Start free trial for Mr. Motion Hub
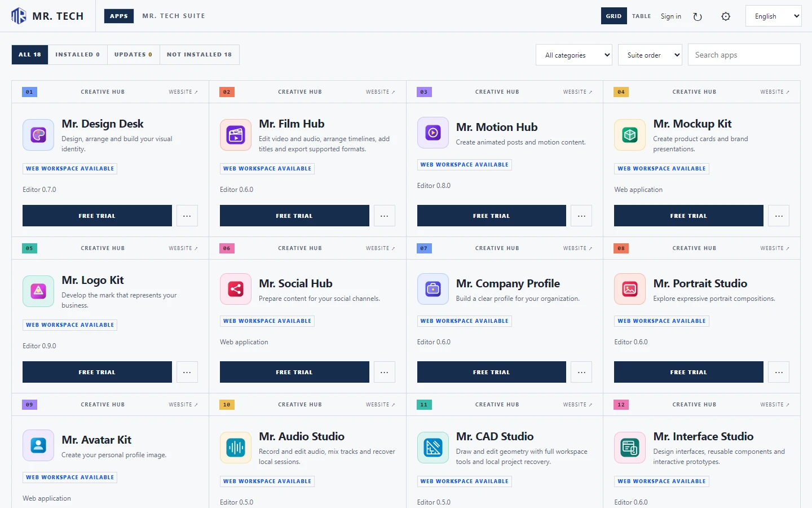 [492, 216]
